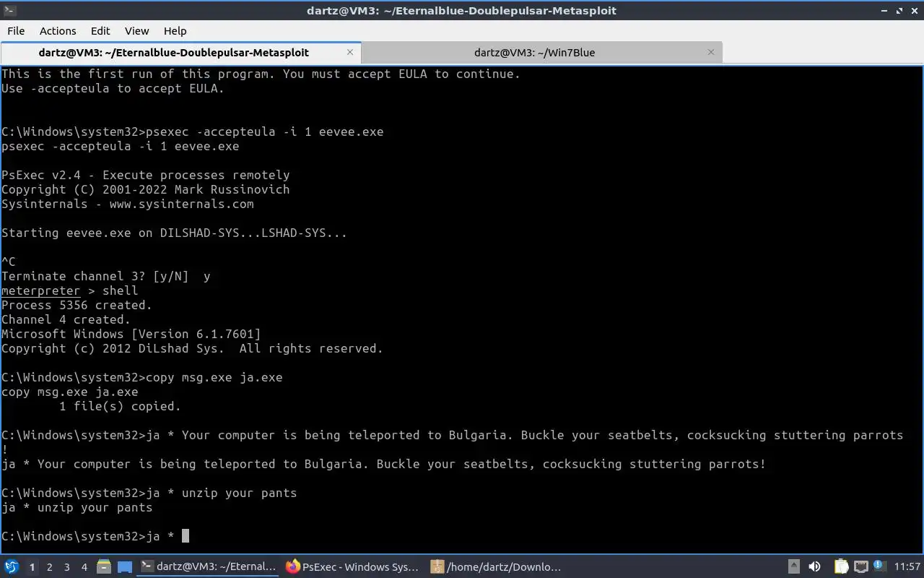Open the View menu
Viewport: 924px width, 578px height.
(136, 30)
